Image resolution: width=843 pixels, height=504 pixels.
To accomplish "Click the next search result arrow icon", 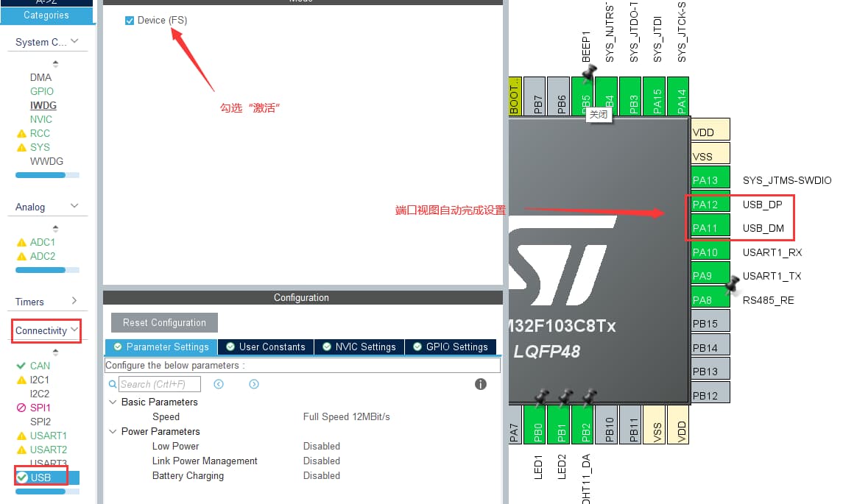I will [254, 384].
